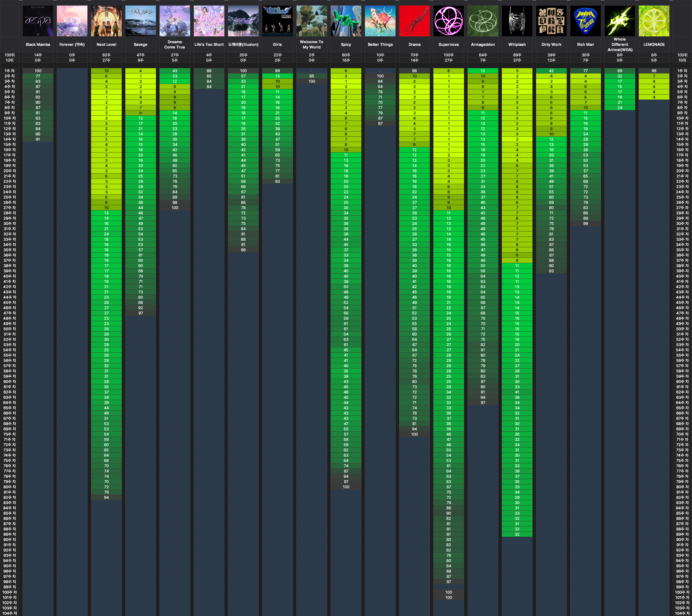
Task: Open the Supernova album artwork
Action: tap(449, 21)
